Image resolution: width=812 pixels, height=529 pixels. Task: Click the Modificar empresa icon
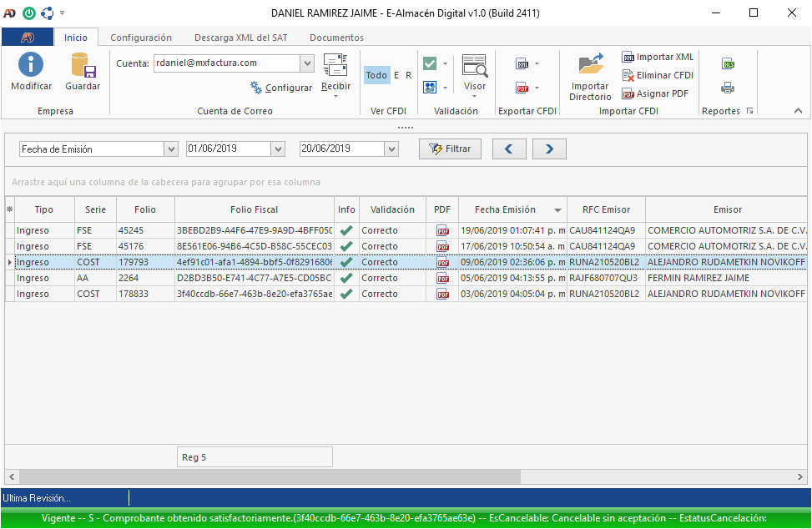(x=31, y=66)
